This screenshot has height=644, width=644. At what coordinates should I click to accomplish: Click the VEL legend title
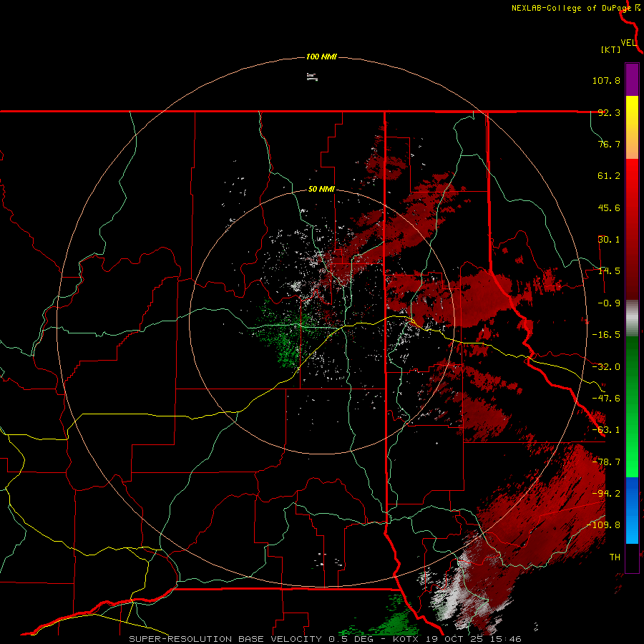coord(628,43)
